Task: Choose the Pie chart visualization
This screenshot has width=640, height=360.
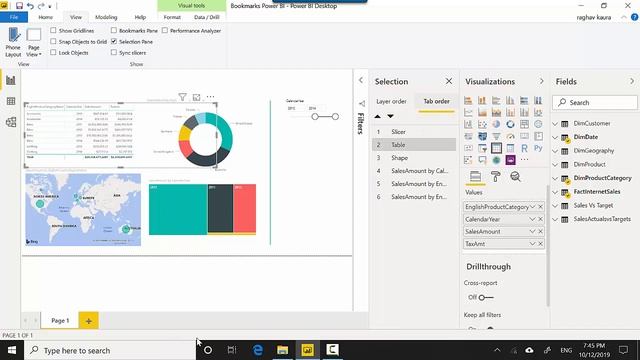Action: 496,124
